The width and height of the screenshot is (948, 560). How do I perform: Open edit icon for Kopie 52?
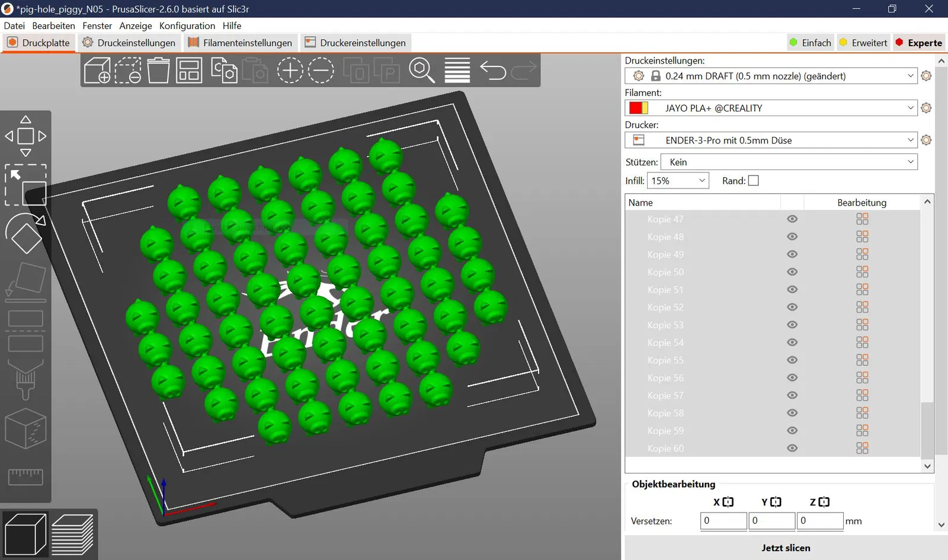tap(862, 308)
